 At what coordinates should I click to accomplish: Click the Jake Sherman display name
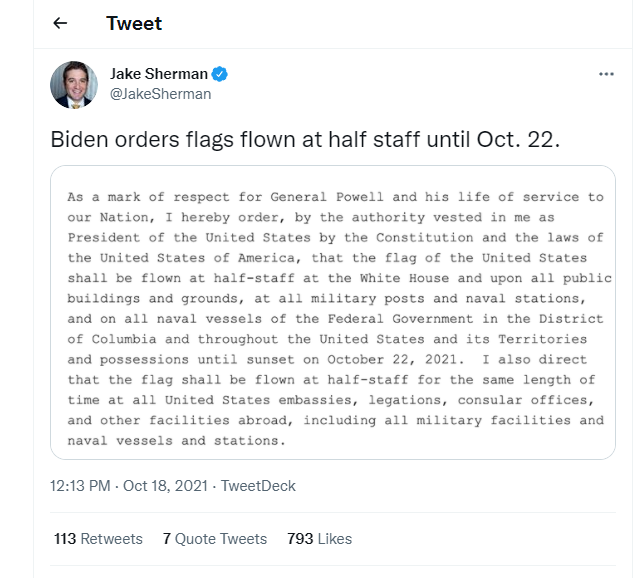(159, 74)
